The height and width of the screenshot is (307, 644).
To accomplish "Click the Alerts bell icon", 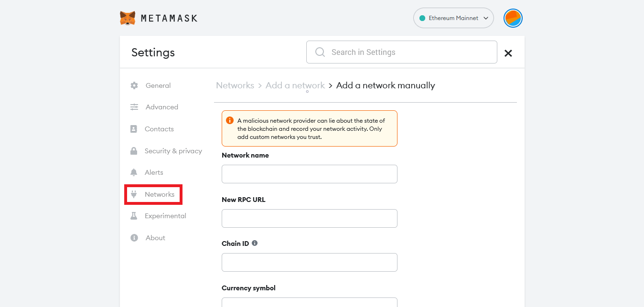I will (x=134, y=172).
